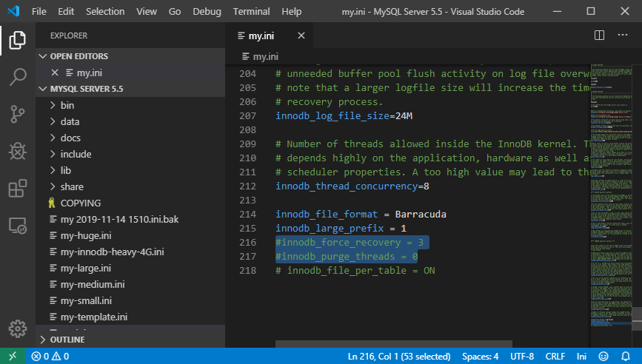Open the warnings count in status bar
The height and width of the screenshot is (364, 642).
tap(60, 356)
